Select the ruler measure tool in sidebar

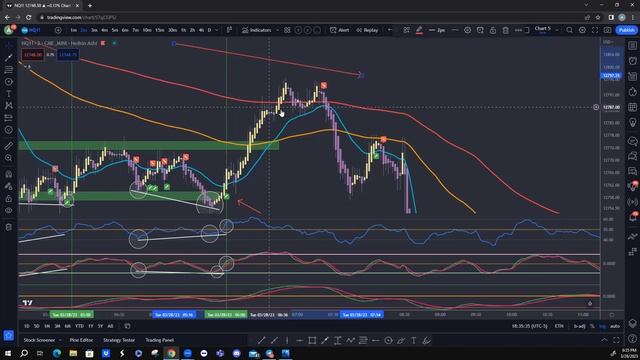click(x=9, y=146)
